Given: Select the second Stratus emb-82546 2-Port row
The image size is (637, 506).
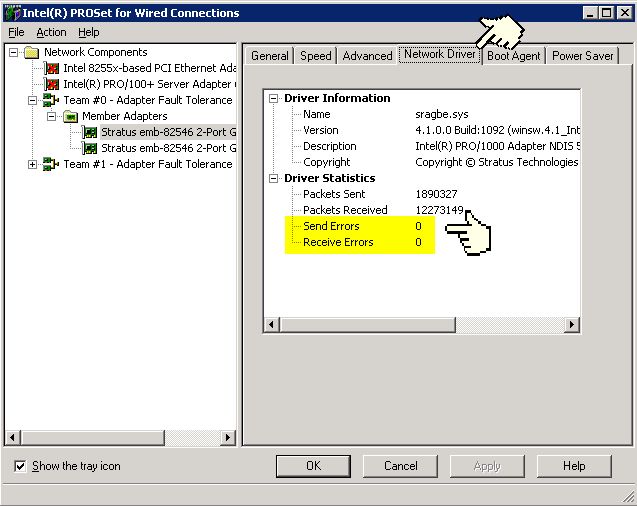Looking at the screenshot, I should (x=169, y=148).
